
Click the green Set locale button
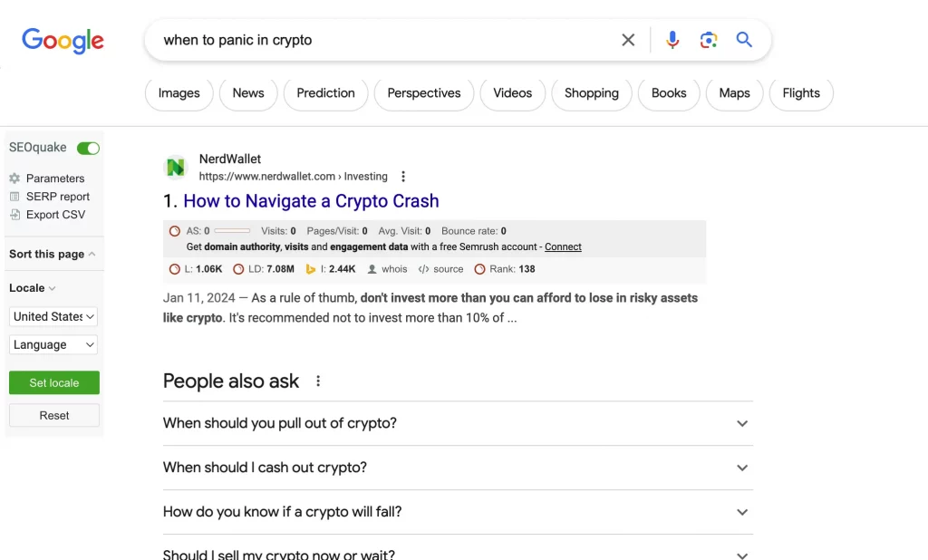pyautogui.click(x=53, y=382)
